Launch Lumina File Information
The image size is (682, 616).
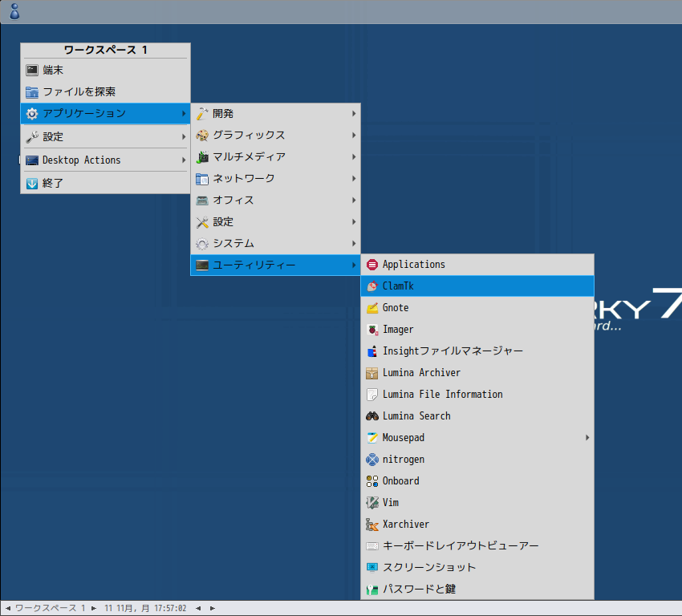click(477, 395)
